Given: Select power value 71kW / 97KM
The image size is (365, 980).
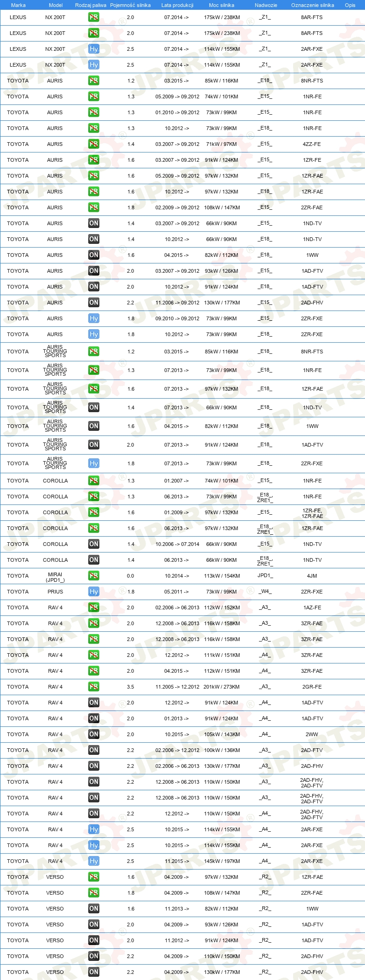Looking at the screenshot, I should click(x=222, y=144).
